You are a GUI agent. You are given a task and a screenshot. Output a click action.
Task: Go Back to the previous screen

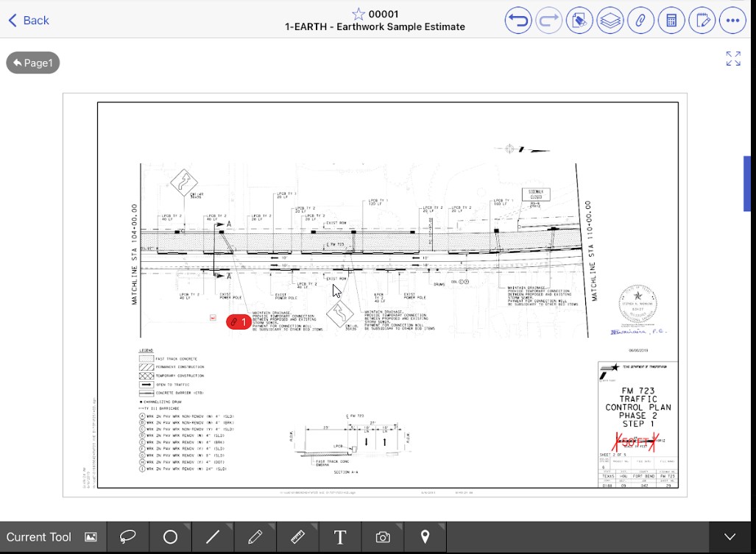click(x=27, y=20)
